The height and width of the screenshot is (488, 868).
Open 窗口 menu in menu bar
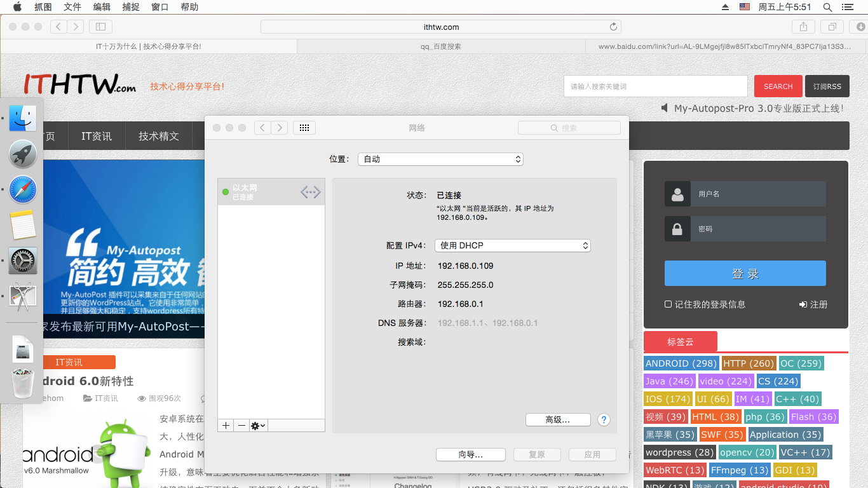(x=160, y=7)
